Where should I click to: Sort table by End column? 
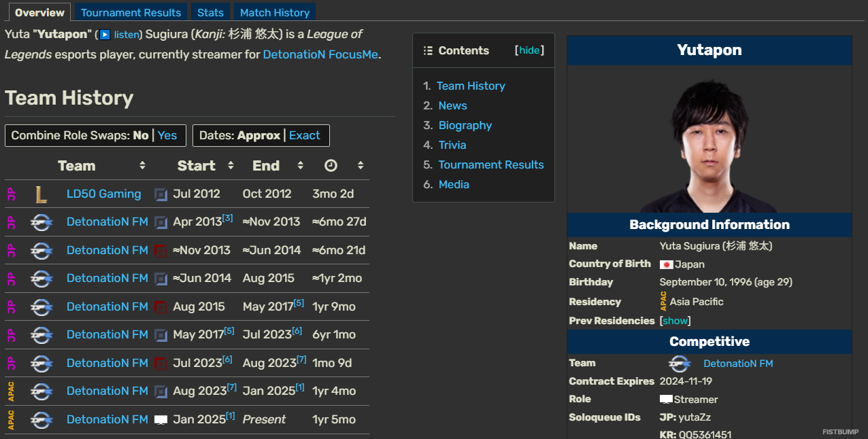click(300, 166)
